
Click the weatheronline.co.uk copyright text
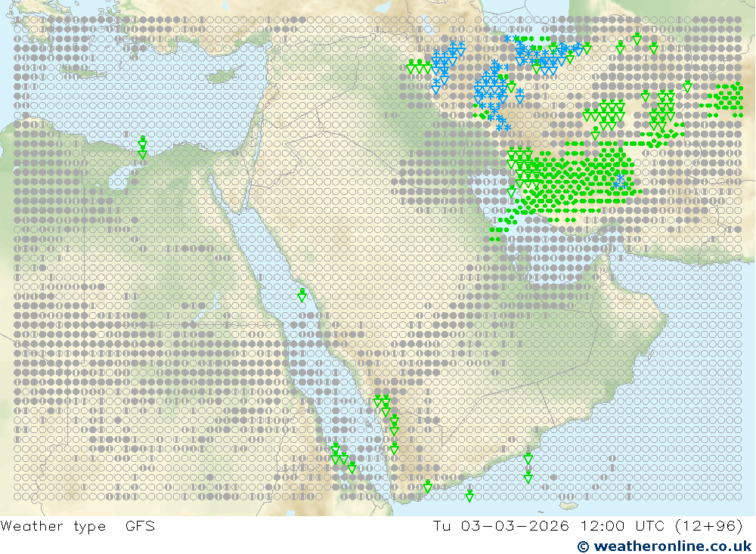point(665,546)
